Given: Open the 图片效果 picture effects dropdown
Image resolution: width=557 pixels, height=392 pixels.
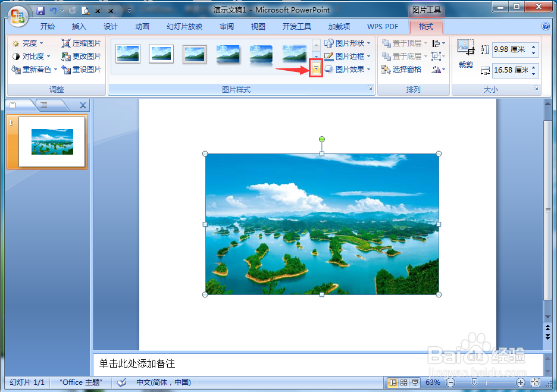Looking at the screenshot, I should (348, 70).
